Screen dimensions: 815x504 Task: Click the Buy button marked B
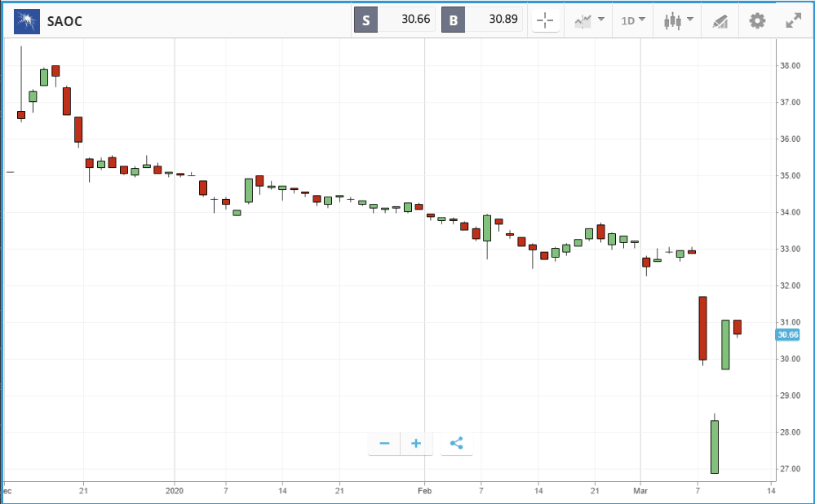tap(454, 20)
